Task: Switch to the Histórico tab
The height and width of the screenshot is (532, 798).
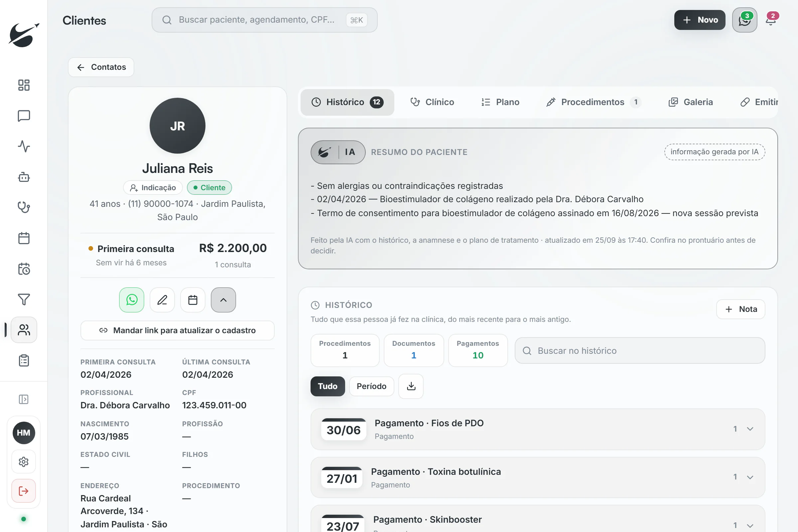Action: pos(347,102)
